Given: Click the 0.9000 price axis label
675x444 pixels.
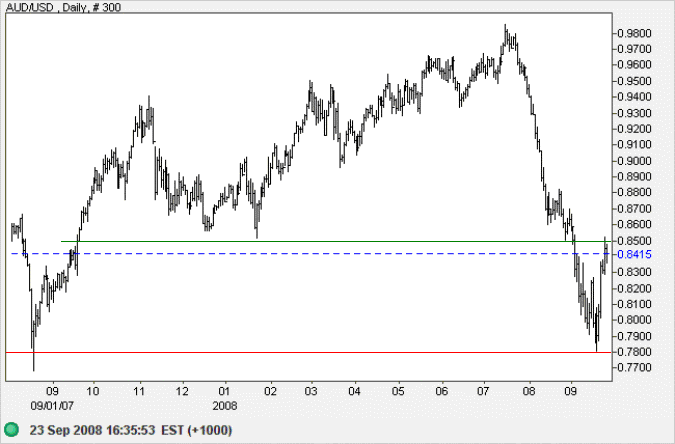Looking at the screenshot, I should click(x=634, y=161).
